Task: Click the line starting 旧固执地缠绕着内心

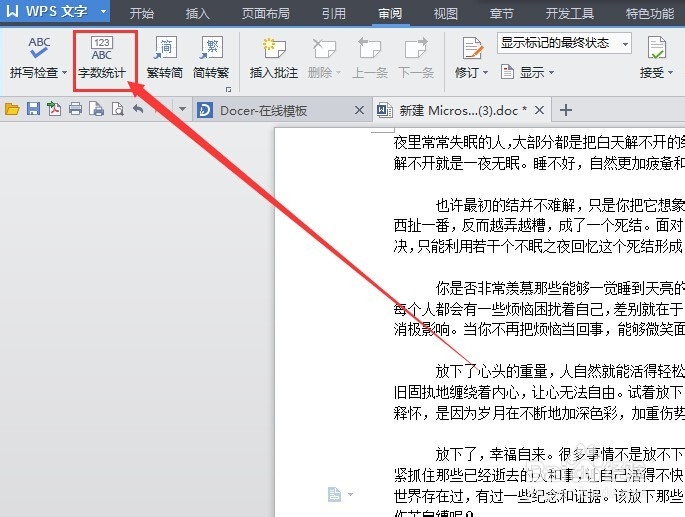Action: tap(539, 392)
